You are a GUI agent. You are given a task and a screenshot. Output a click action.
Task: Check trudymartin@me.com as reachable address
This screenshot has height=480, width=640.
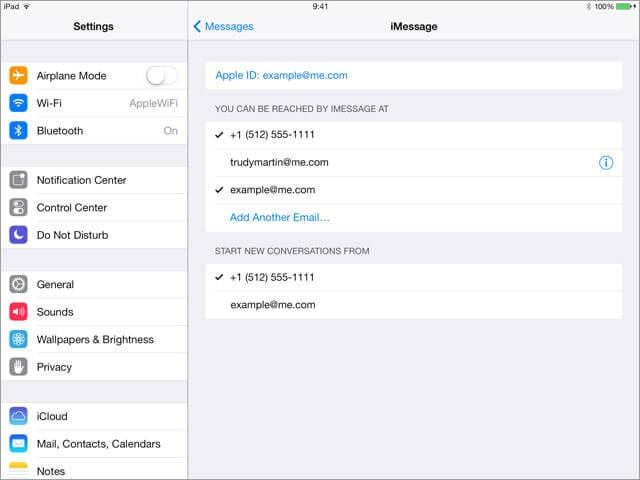point(413,162)
